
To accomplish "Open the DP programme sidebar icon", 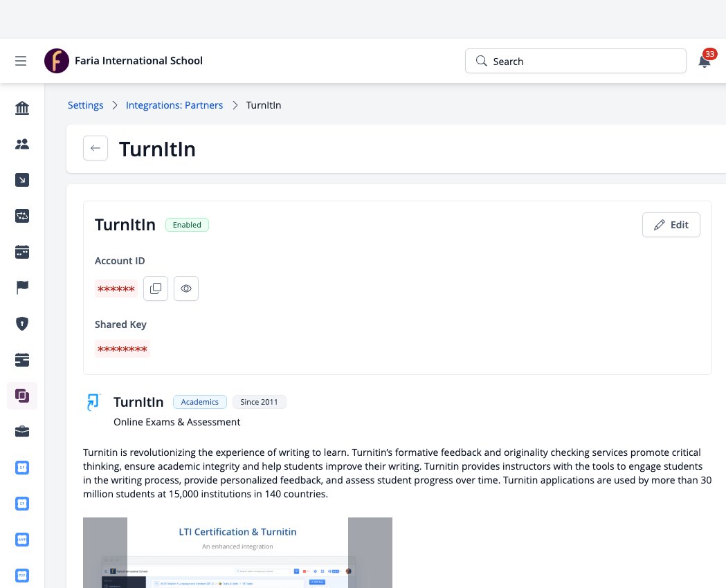I will click(22, 468).
